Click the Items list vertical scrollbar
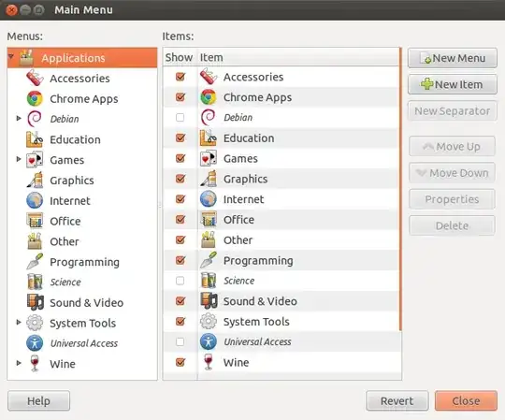The image size is (505, 420). 400,189
